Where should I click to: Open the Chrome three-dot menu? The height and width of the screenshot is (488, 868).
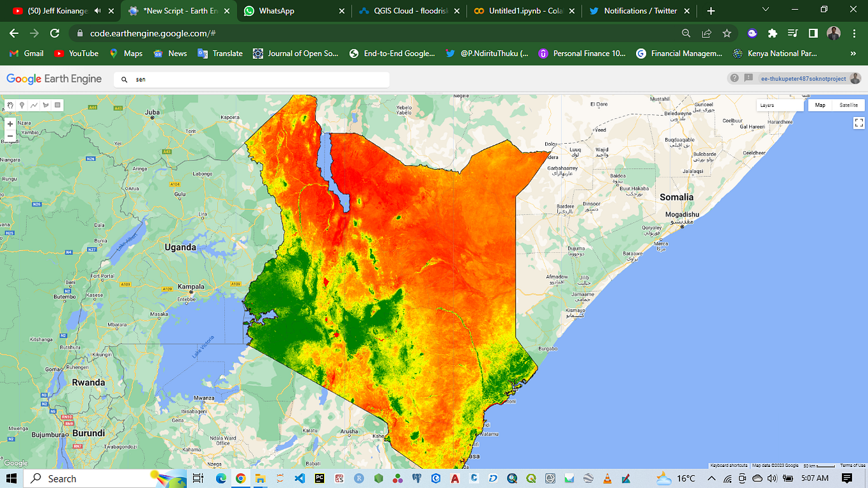tap(855, 33)
